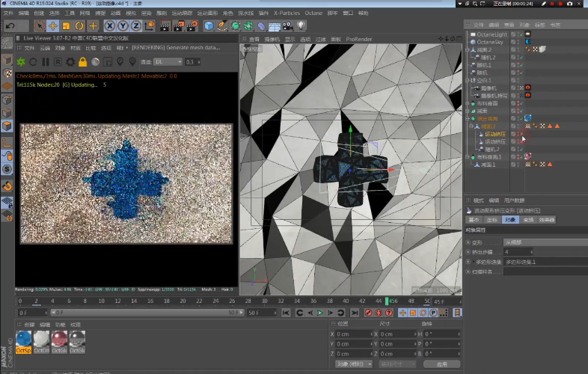588x374 pixels.
Task: Select the blue OctSp material thumbnail
Action: [x=23, y=339]
